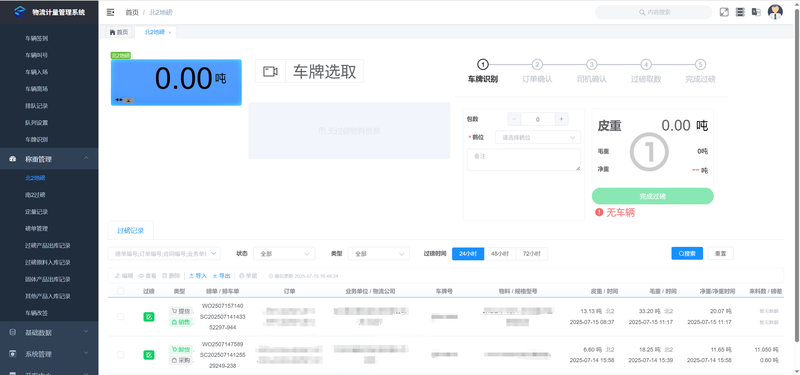Check the first record row checkbox
The width and height of the screenshot is (800, 375).
tap(121, 317)
